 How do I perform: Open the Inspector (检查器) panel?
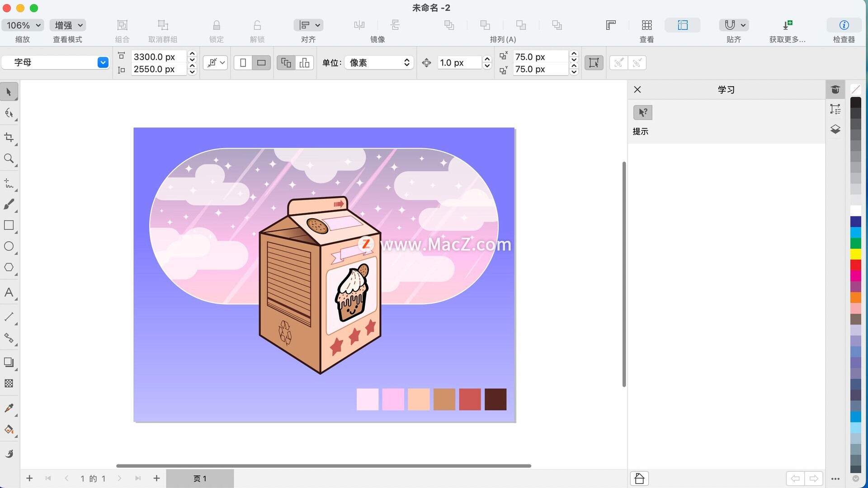[844, 25]
